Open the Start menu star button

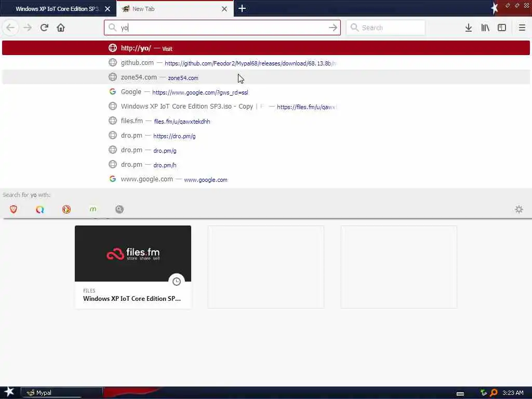[x=9, y=392]
